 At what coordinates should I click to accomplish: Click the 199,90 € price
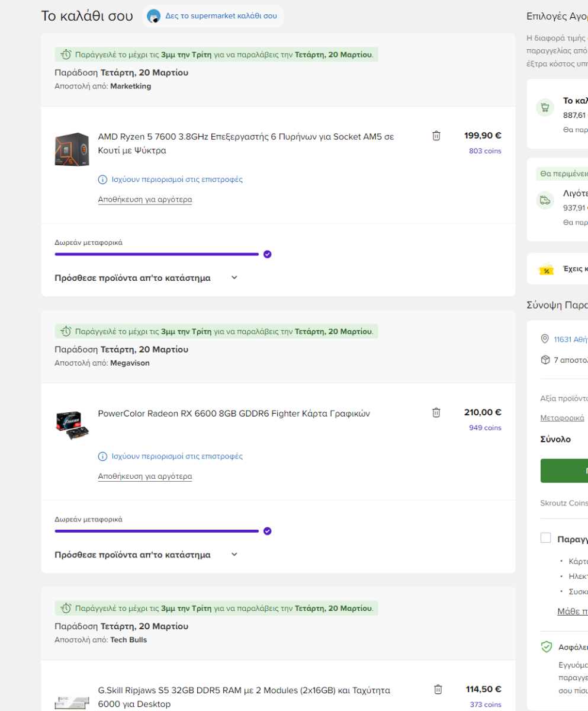coord(483,136)
